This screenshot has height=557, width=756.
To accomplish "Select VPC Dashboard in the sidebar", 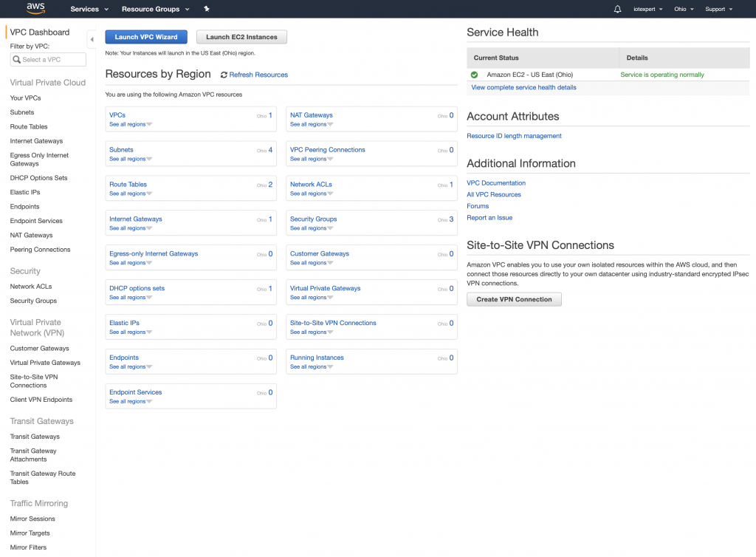I will coord(40,33).
